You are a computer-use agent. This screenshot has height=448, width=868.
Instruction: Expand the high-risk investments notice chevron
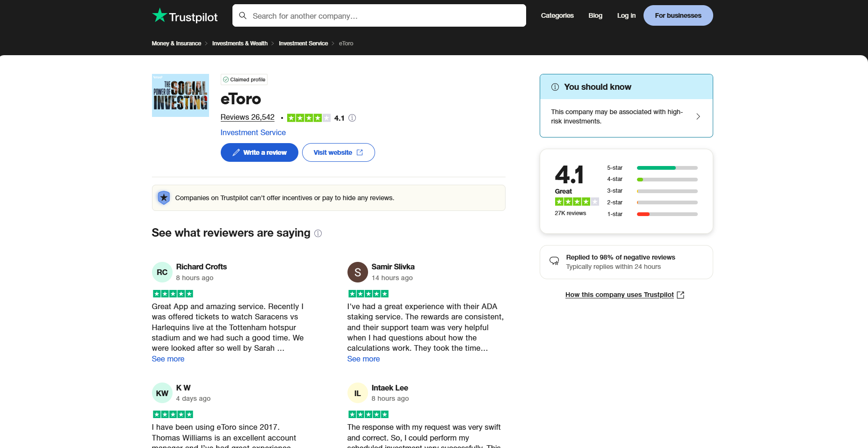point(698,116)
